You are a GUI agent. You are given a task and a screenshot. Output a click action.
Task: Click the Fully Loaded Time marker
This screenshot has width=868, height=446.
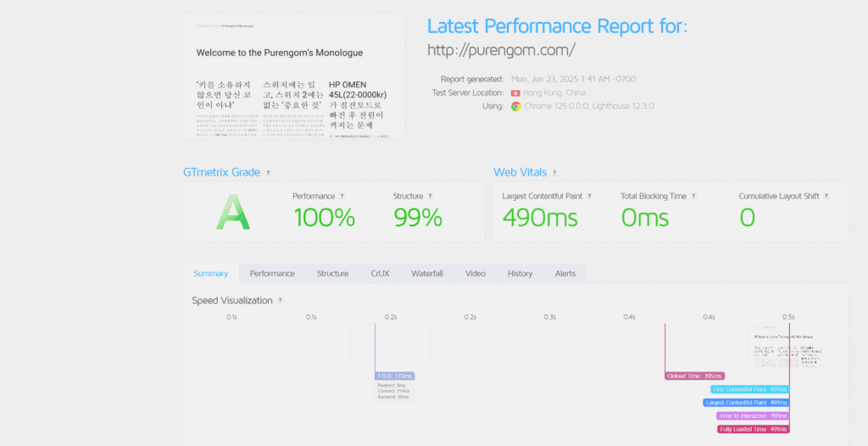tap(754, 429)
